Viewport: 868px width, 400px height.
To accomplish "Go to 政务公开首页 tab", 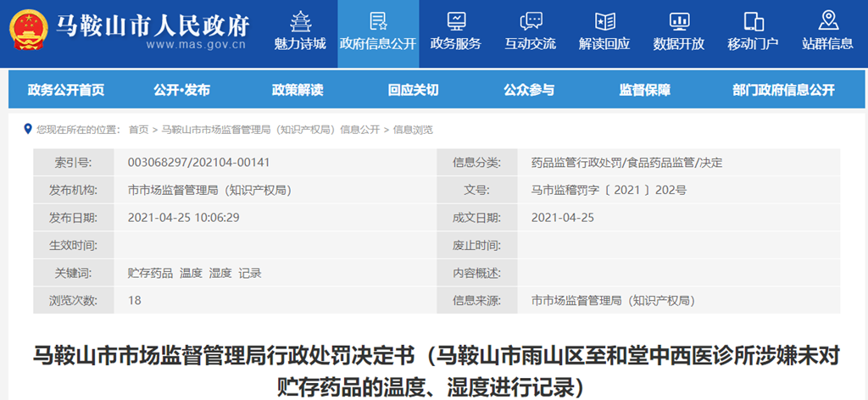I will [66, 90].
